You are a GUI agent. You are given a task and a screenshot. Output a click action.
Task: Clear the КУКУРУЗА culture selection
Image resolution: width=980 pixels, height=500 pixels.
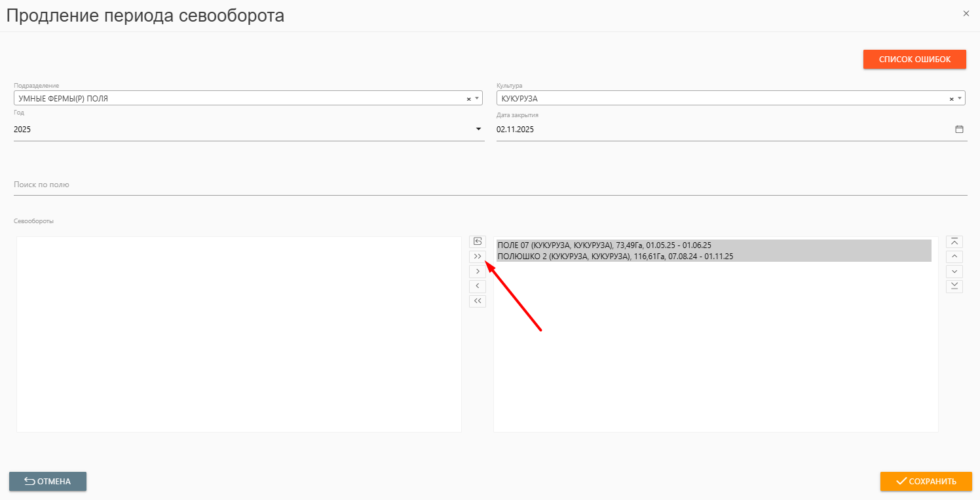(951, 99)
